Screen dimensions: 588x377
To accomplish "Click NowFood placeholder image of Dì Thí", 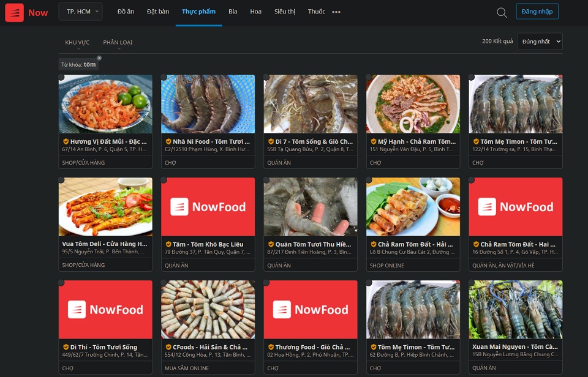I will (105, 310).
